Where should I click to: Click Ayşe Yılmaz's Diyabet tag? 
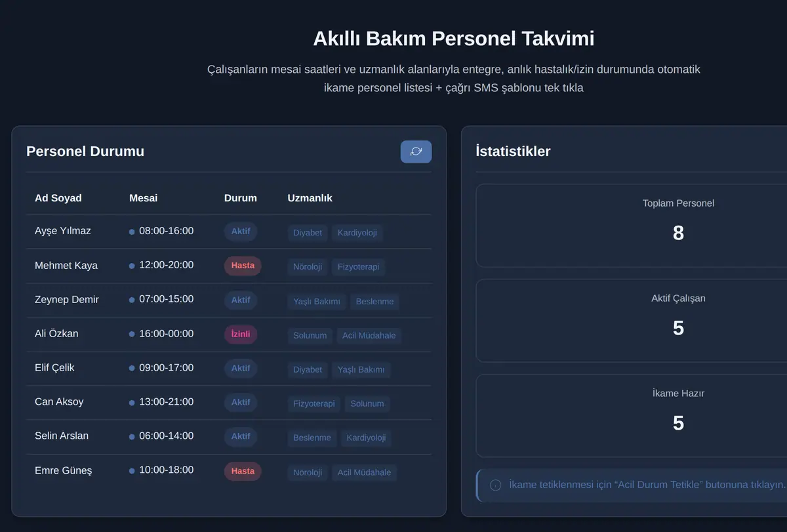tap(308, 233)
